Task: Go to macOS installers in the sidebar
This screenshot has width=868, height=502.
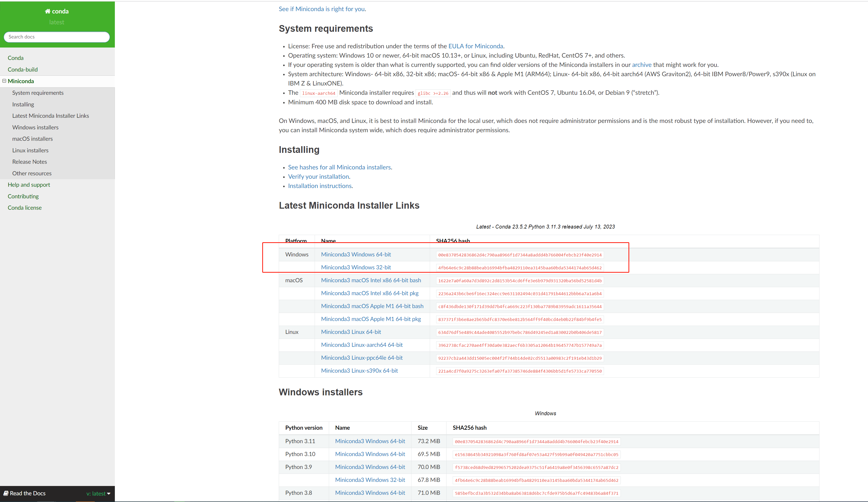Action: click(x=32, y=139)
